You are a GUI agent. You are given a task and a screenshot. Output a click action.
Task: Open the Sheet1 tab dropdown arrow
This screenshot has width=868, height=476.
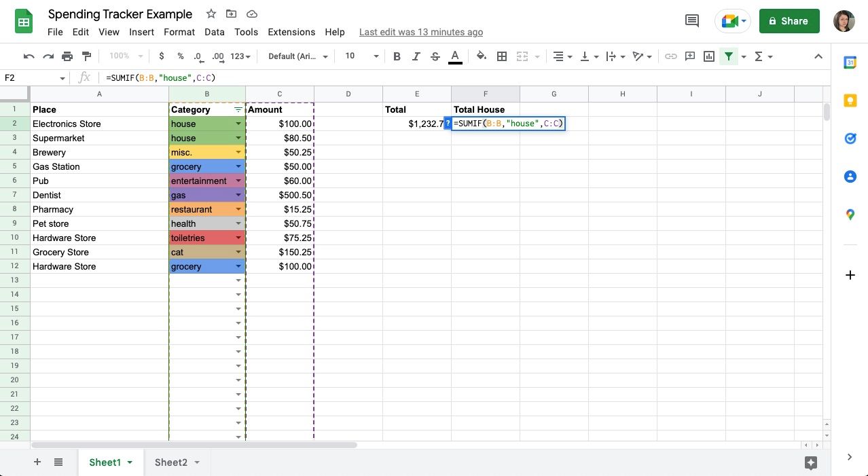(x=129, y=462)
